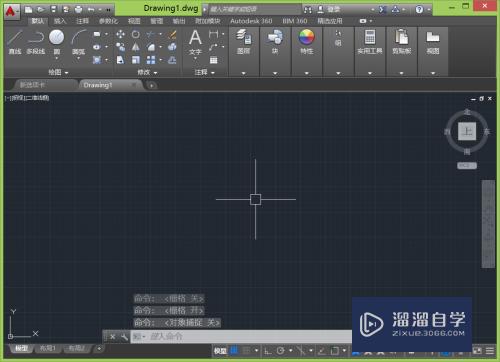
Task: Expand the Properties (特性) panel dropdown arrow
Action: click(x=306, y=73)
